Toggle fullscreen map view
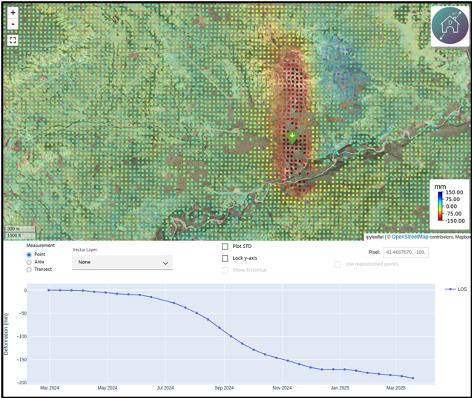Image resolution: width=472 pixels, height=398 pixels. [13, 40]
